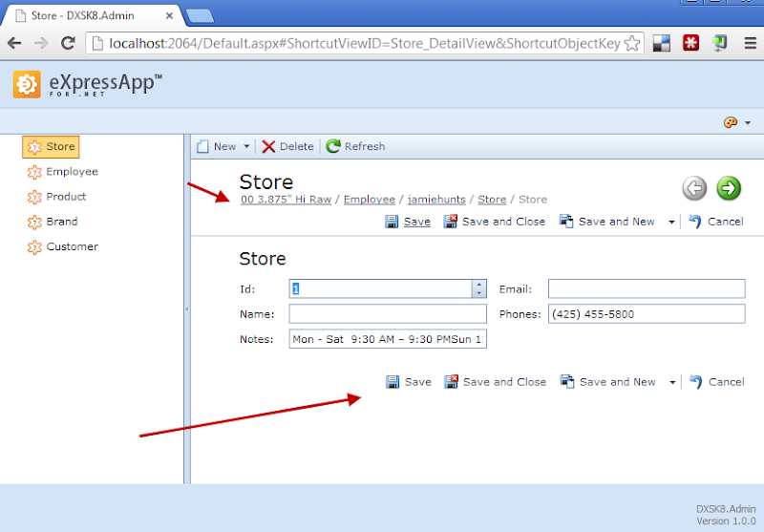This screenshot has width=764, height=532.
Task: Expand the New dropdown arrow
Action: (246, 147)
